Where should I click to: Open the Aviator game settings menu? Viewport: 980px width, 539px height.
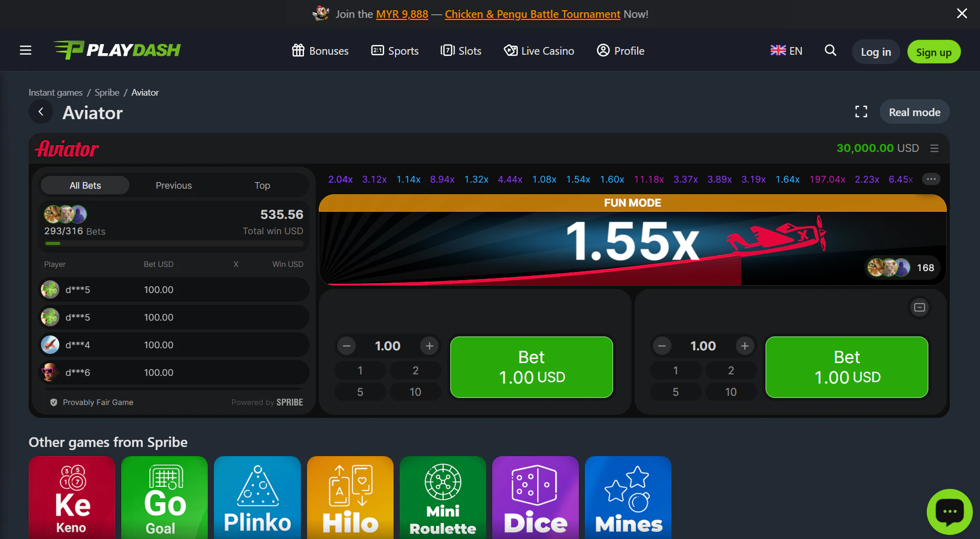[934, 148]
